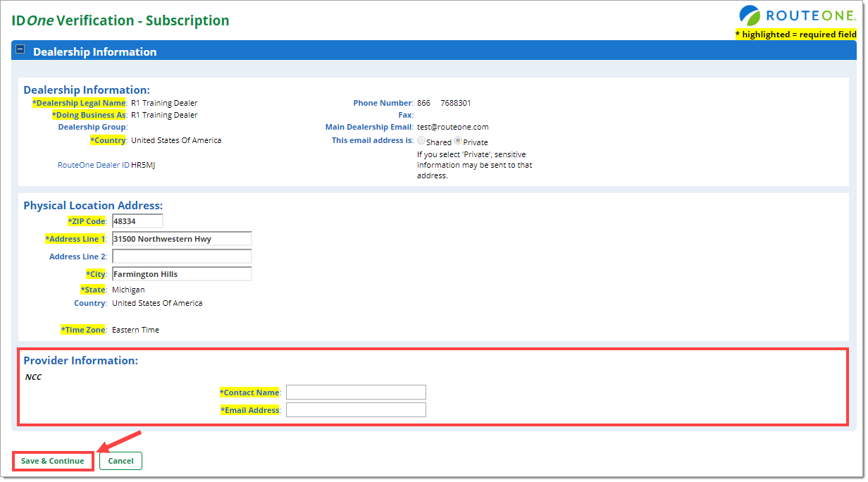This screenshot has height=482, width=868.
Task: Focus the provider Email Address field
Action: point(356,410)
